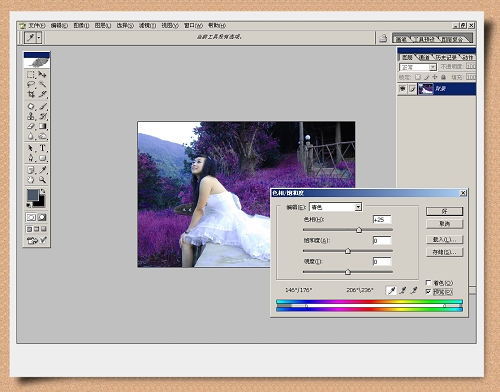Click the Adobe feather logo in the toolbox

[x=37, y=62]
